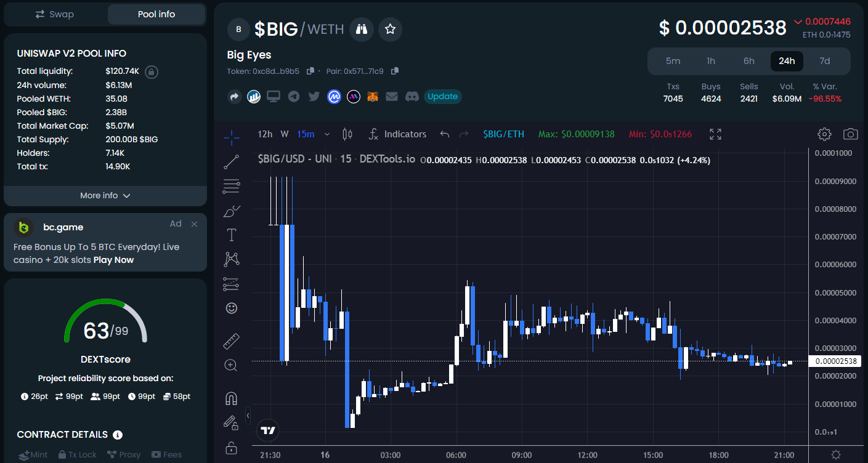Select the 7d timeframe tab
This screenshot has height=463, width=868.
click(x=824, y=61)
